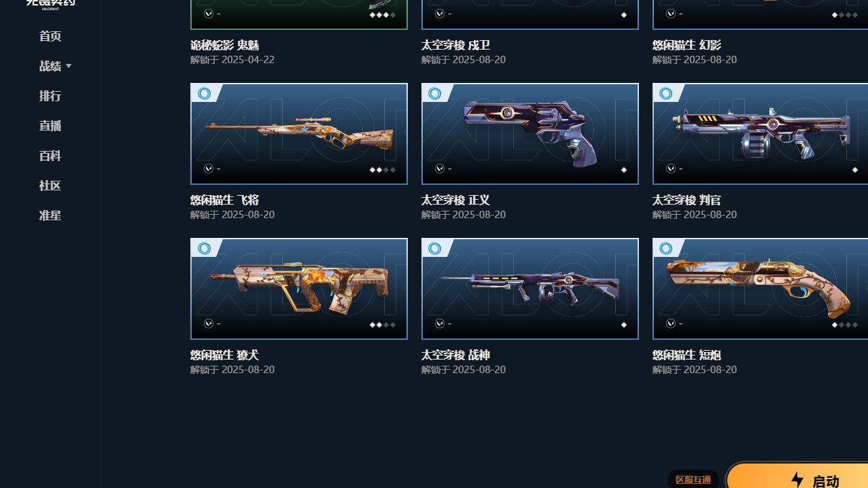Click the blue ring badge on 太空穿梭 正义 card
This screenshot has width=868, height=488.
[x=435, y=94]
